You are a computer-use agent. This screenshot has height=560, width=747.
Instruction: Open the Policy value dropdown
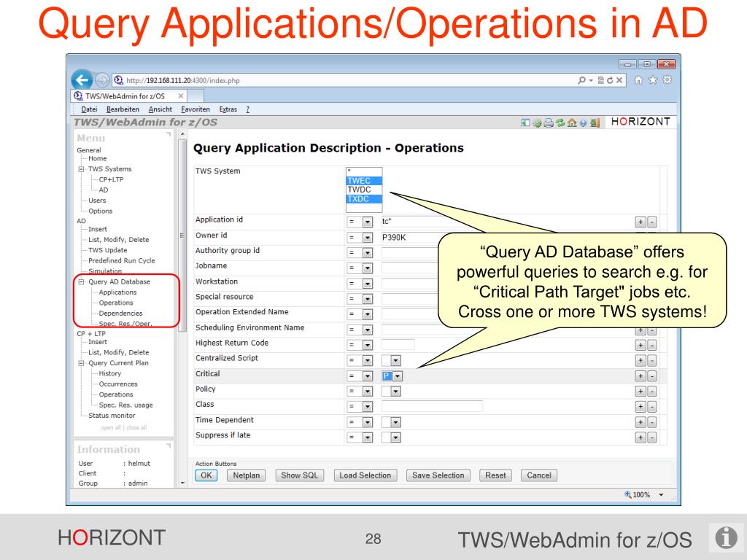(x=395, y=392)
